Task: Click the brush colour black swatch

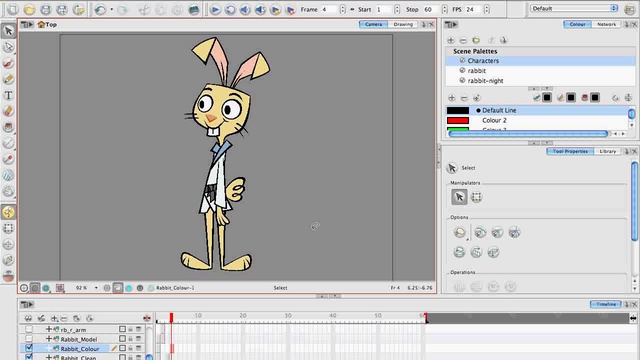Action: coord(547,98)
